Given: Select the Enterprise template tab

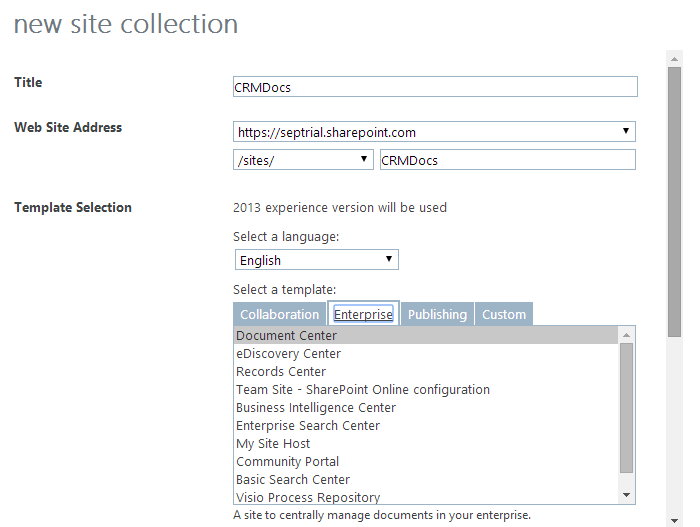Looking at the screenshot, I should pyautogui.click(x=363, y=314).
